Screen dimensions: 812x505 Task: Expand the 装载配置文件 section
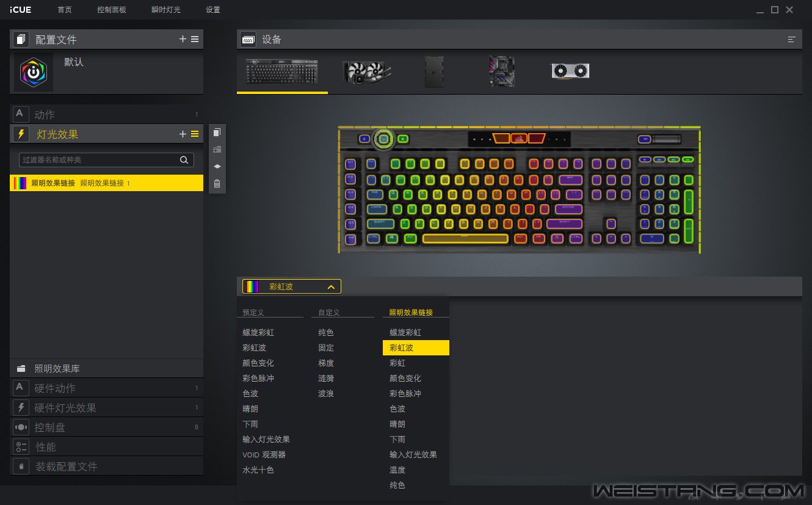pyautogui.click(x=106, y=467)
